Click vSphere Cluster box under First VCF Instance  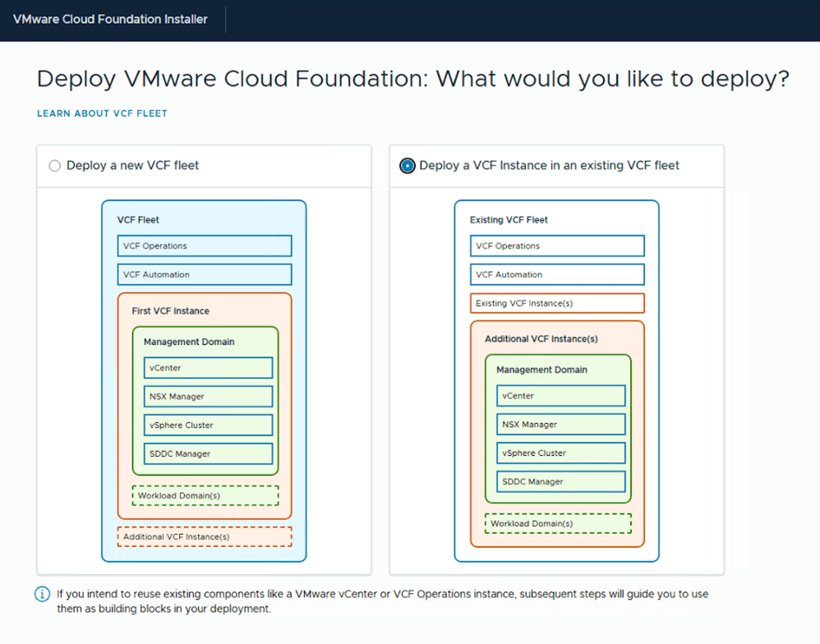click(208, 425)
